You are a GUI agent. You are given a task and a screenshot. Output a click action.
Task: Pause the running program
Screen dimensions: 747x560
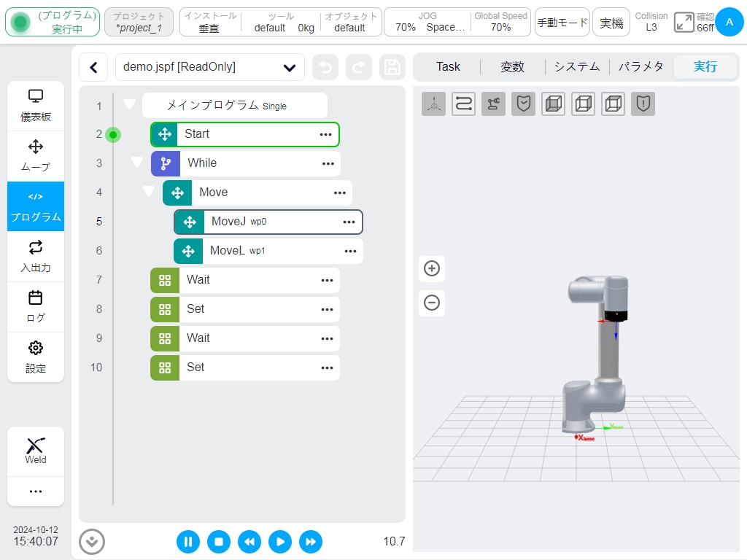pyautogui.click(x=188, y=542)
